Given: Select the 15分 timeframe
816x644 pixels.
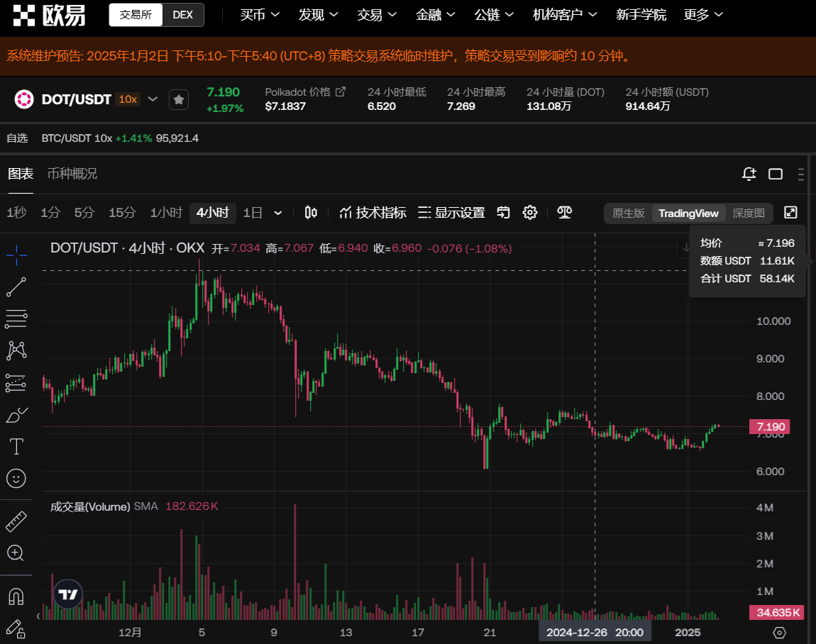Looking at the screenshot, I should click(x=122, y=213).
